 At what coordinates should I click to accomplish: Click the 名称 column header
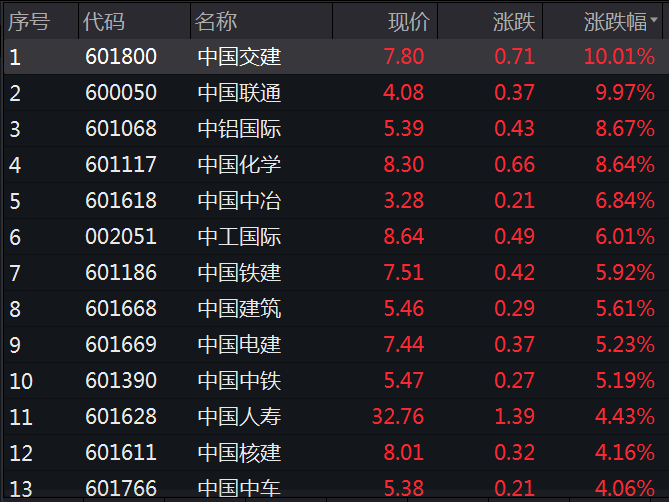click(x=217, y=21)
